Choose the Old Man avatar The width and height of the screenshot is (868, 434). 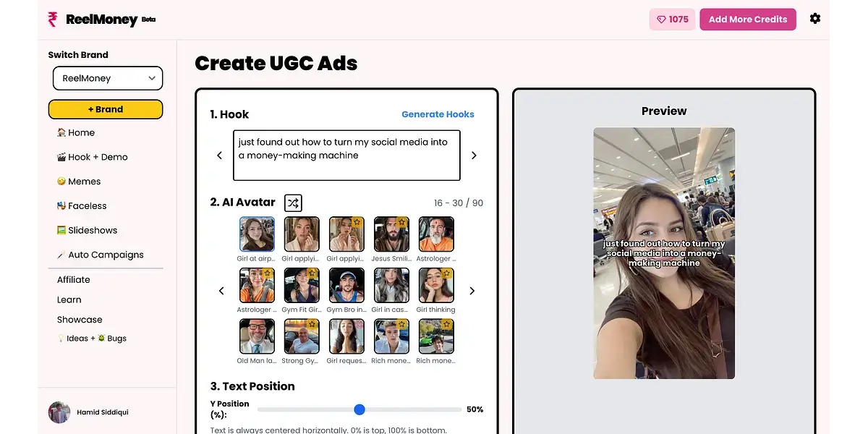(257, 336)
